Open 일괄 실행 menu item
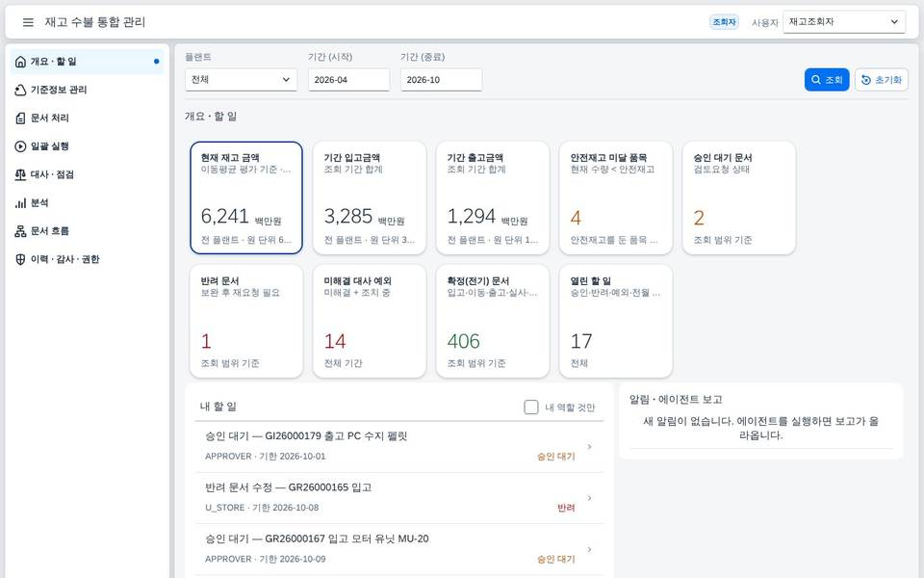 [x=88, y=146]
